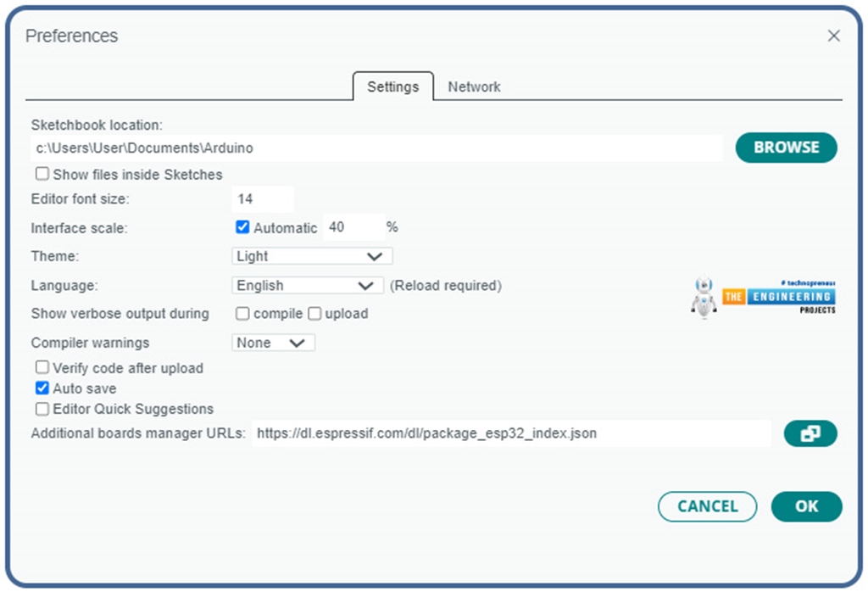
Task: Expand the Theme dropdown showing Light
Action: [311, 256]
